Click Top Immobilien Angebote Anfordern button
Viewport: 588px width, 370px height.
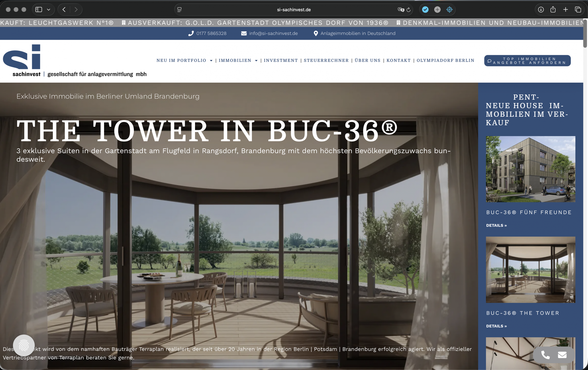[527, 61]
